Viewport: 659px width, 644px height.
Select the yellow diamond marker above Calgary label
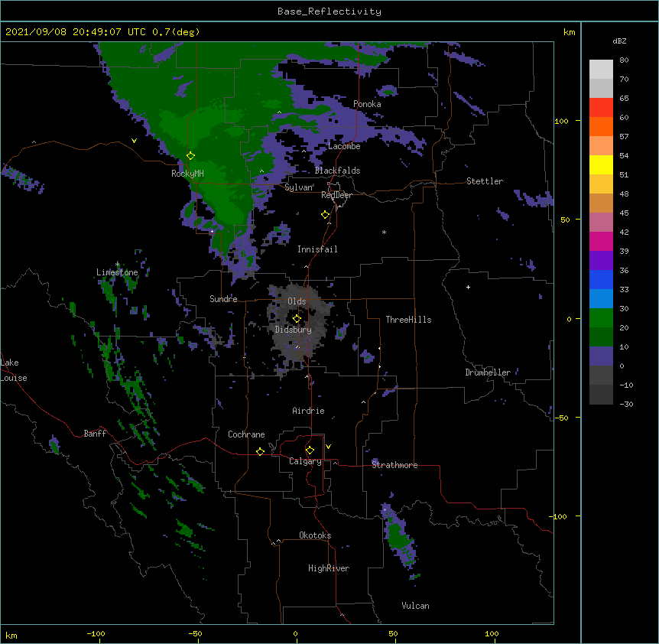(x=310, y=450)
